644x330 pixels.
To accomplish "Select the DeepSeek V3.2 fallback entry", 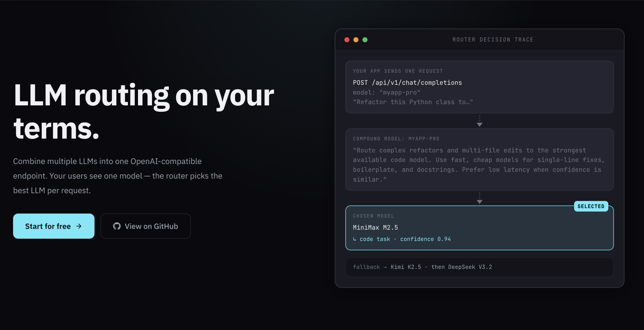I will click(470, 267).
